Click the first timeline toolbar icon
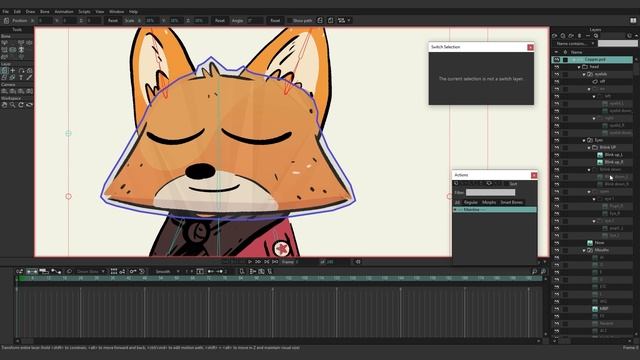 (19, 271)
